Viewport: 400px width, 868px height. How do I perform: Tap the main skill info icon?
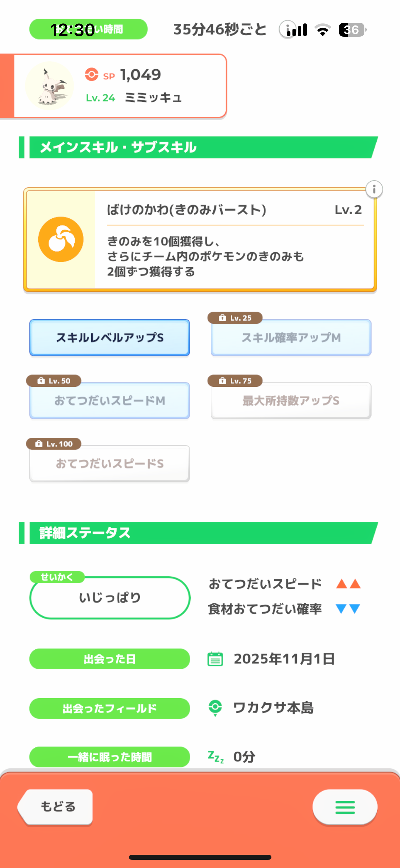point(374,189)
